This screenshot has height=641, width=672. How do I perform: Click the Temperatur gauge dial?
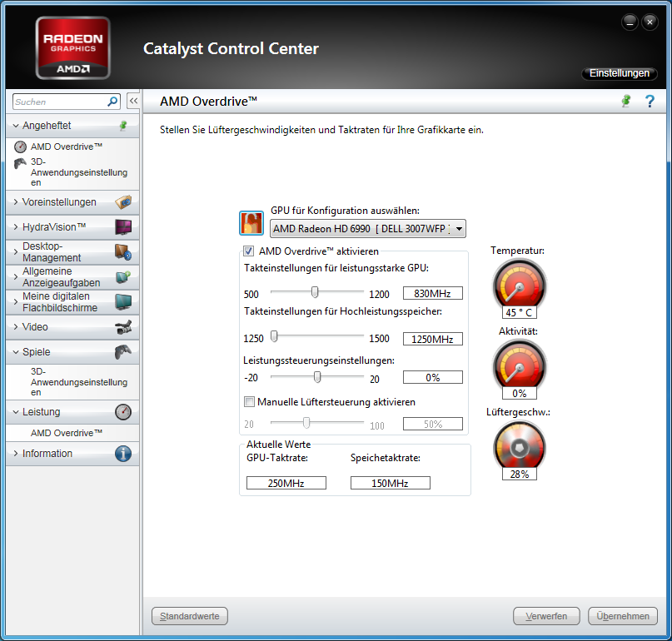pyautogui.click(x=520, y=286)
